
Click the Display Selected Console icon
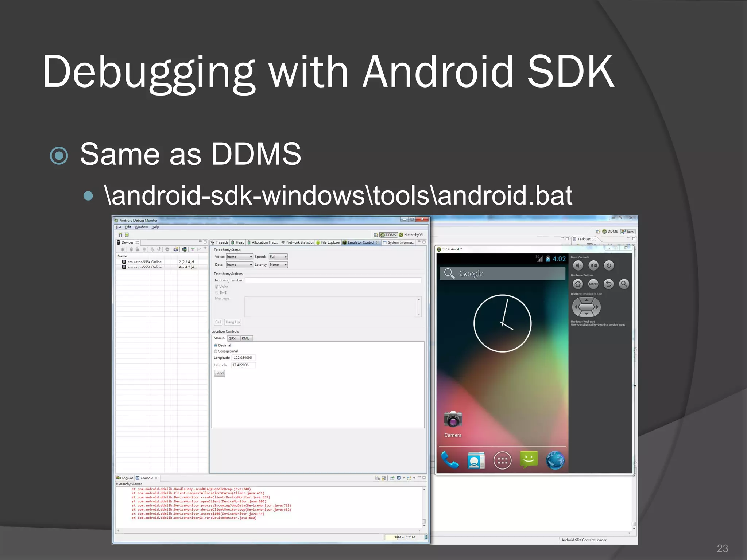(399, 478)
